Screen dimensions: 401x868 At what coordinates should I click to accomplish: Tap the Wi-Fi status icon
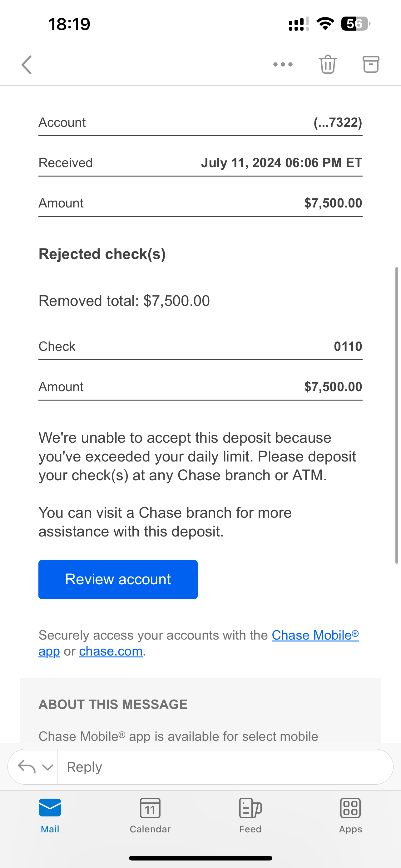tap(325, 24)
